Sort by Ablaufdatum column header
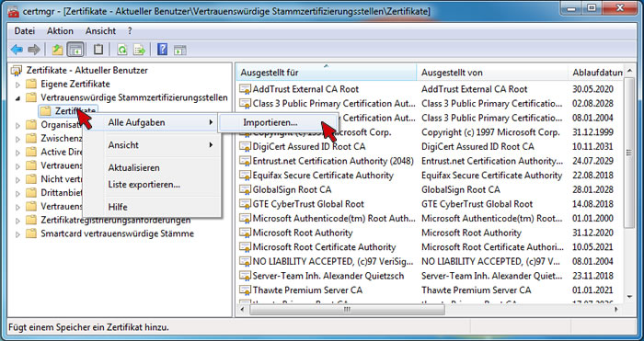This screenshot has height=341, width=644. (596, 73)
